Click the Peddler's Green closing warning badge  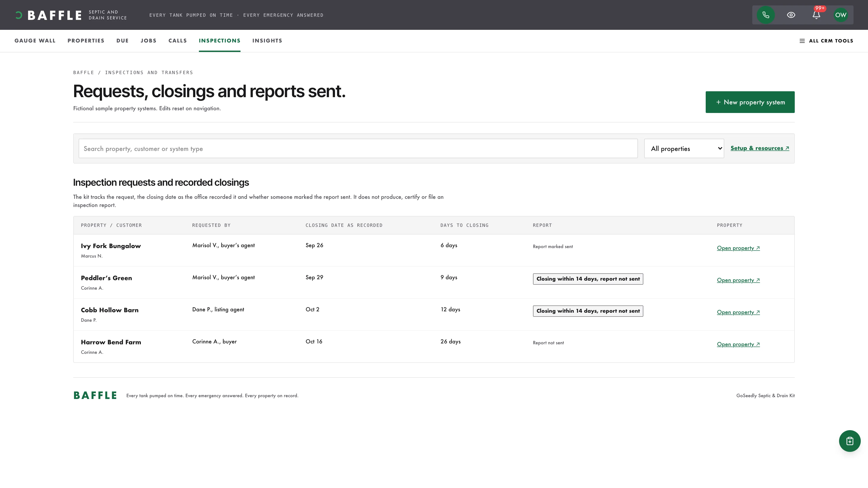588,279
